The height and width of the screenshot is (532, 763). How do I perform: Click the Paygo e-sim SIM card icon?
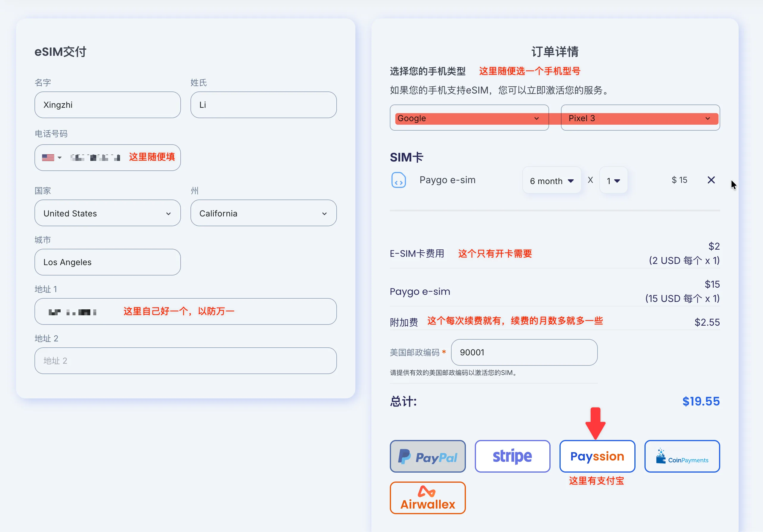click(x=398, y=180)
